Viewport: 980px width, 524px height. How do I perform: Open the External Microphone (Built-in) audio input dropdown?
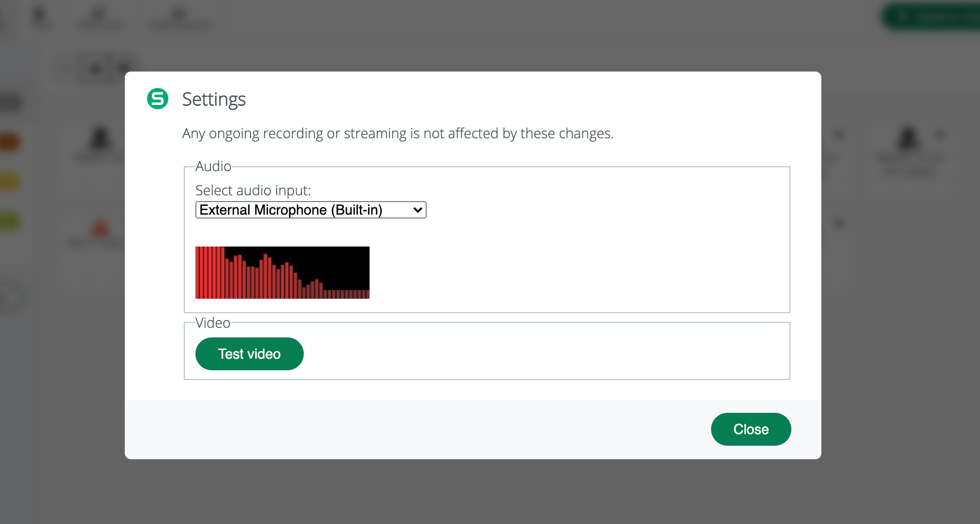click(x=311, y=210)
